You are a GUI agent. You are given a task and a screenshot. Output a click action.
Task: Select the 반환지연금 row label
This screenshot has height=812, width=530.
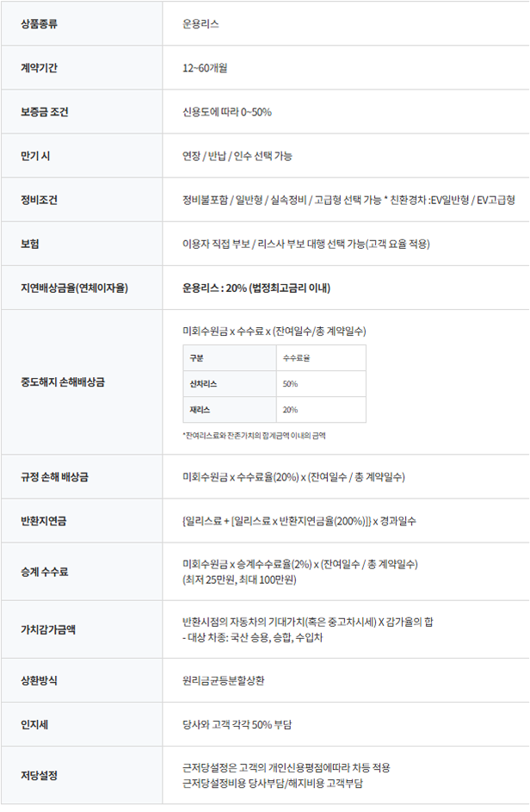click(x=44, y=521)
